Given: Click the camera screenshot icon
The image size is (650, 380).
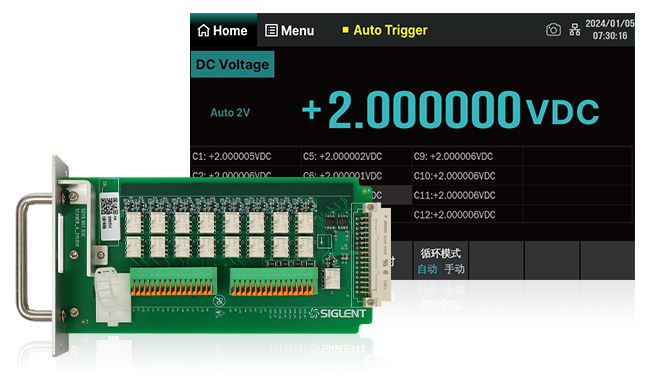Looking at the screenshot, I should [553, 30].
